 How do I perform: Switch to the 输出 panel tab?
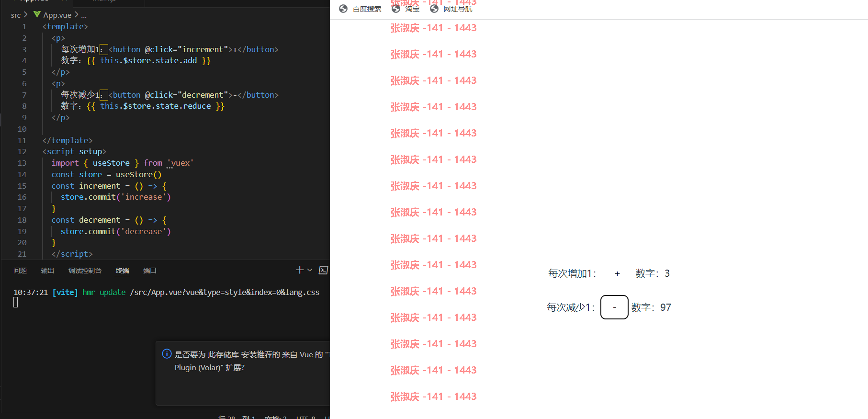tap(47, 271)
